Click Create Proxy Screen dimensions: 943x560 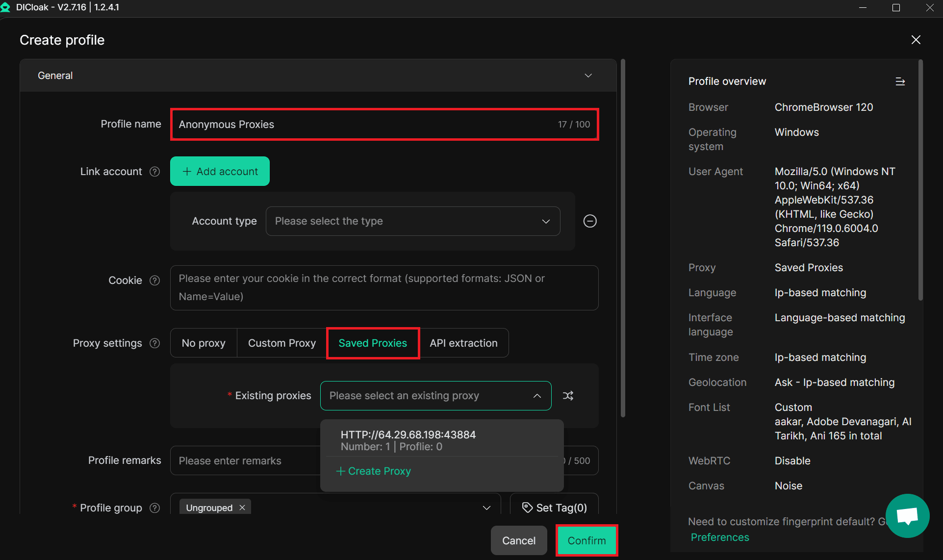pyautogui.click(x=373, y=471)
